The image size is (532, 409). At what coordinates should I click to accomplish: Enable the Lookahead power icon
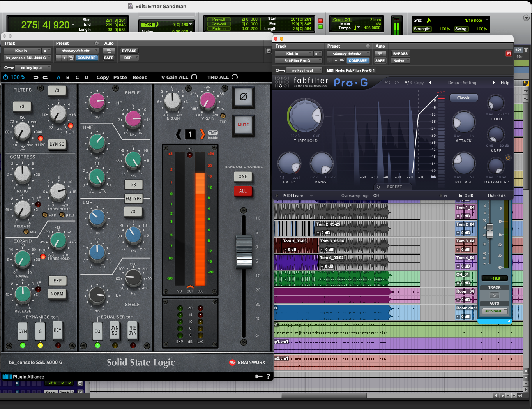click(x=508, y=158)
